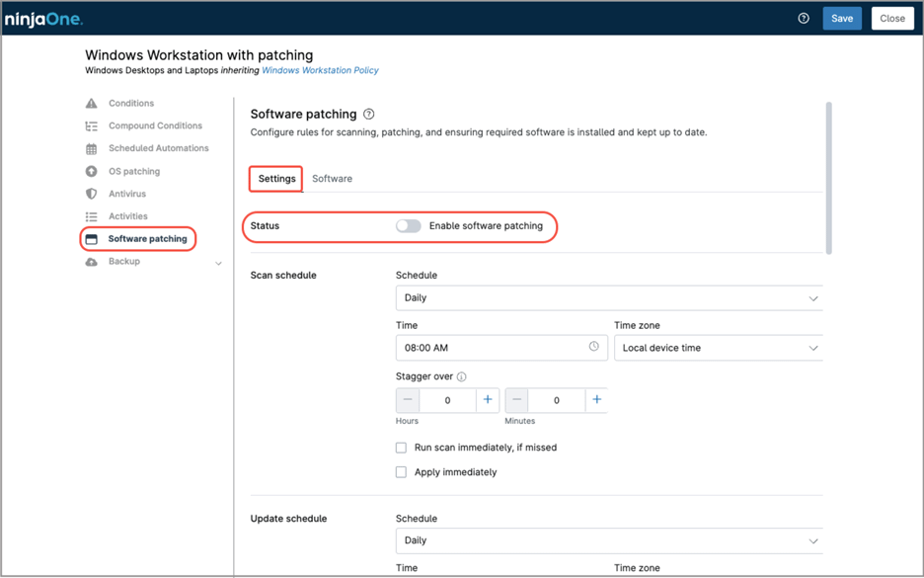
Task: Increase the Stagger Hours with plus button
Action: point(486,399)
